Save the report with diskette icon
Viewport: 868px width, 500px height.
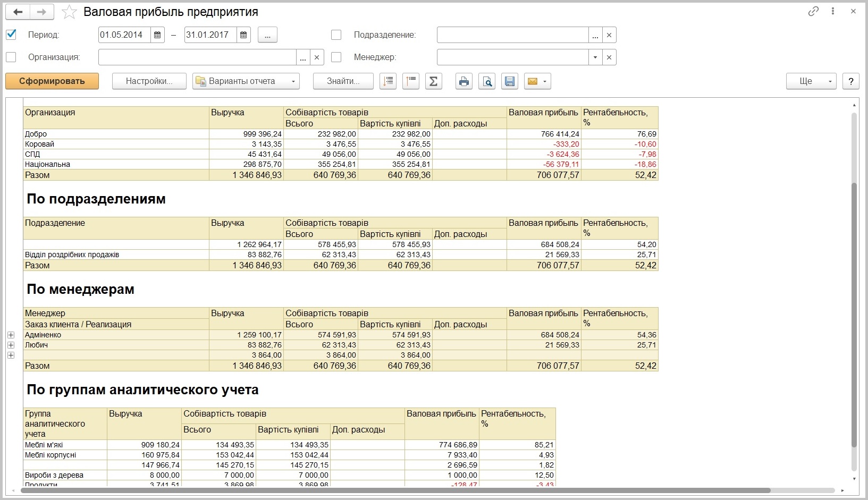pos(510,81)
